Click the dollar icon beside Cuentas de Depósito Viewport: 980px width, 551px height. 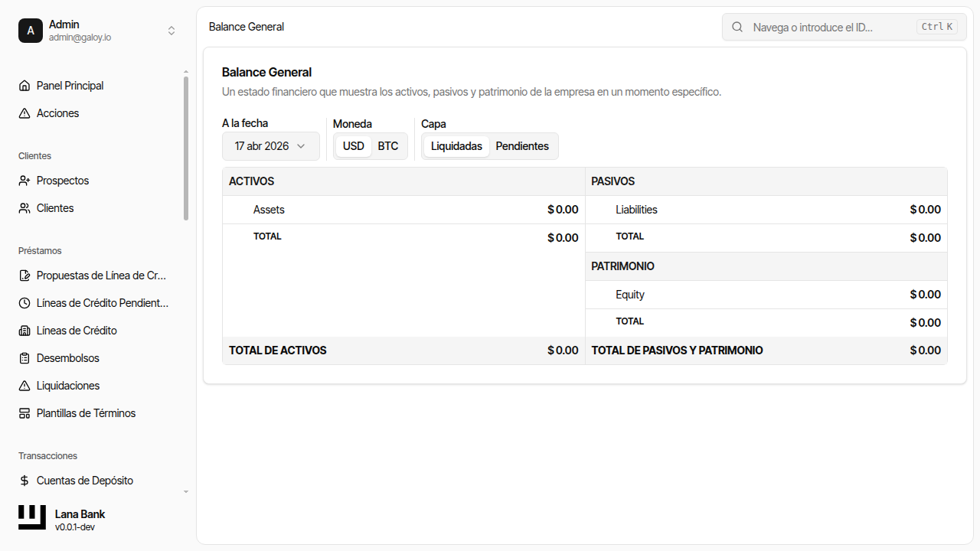coord(24,481)
